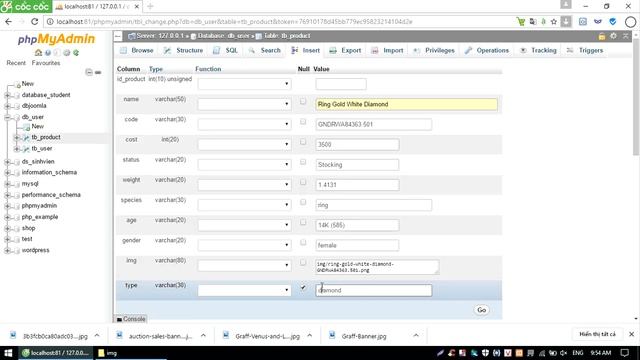Toggle Null checkbox for the cost column
Image resolution: width=640 pixels, height=360 pixels.
[303, 142]
